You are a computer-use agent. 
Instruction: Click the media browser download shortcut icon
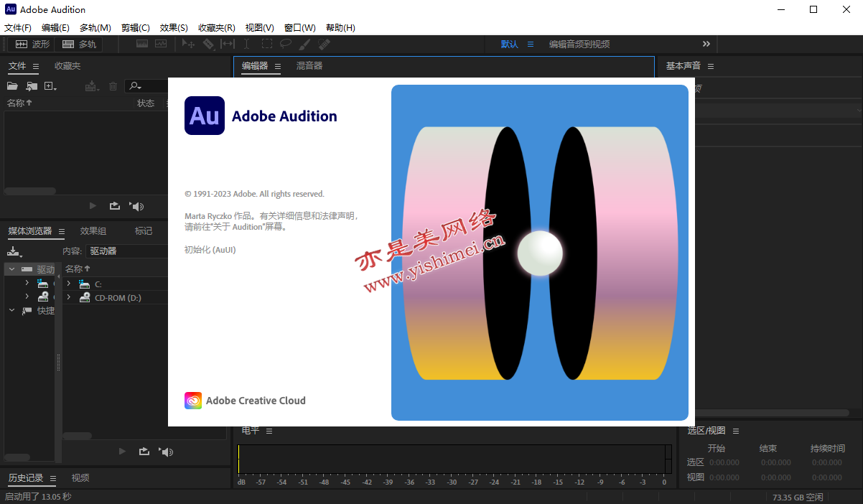pyautogui.click(x=14, y=251)
